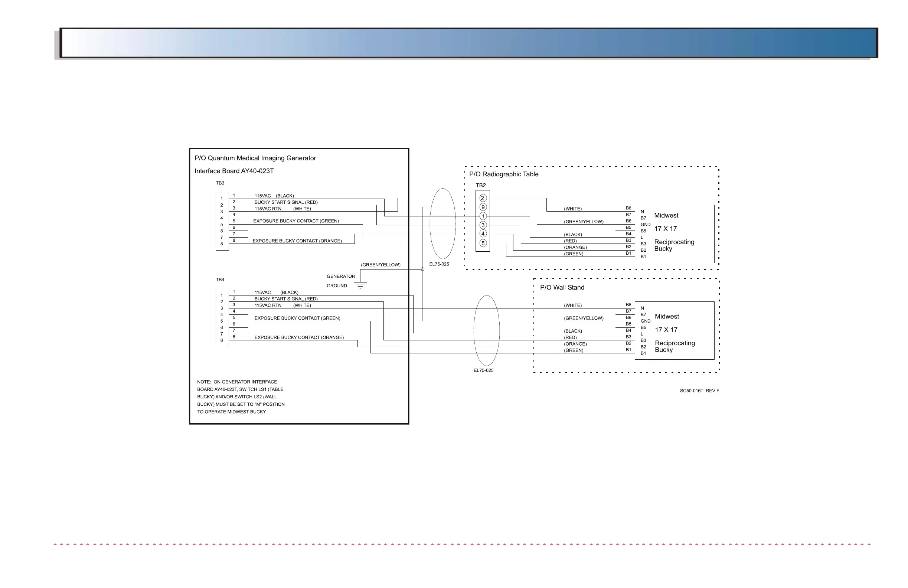Image resolution: width=908 pixels, height=588 pixels.
Task: Click circled terminal 5 on TB2
Action: tap(483, 243)
